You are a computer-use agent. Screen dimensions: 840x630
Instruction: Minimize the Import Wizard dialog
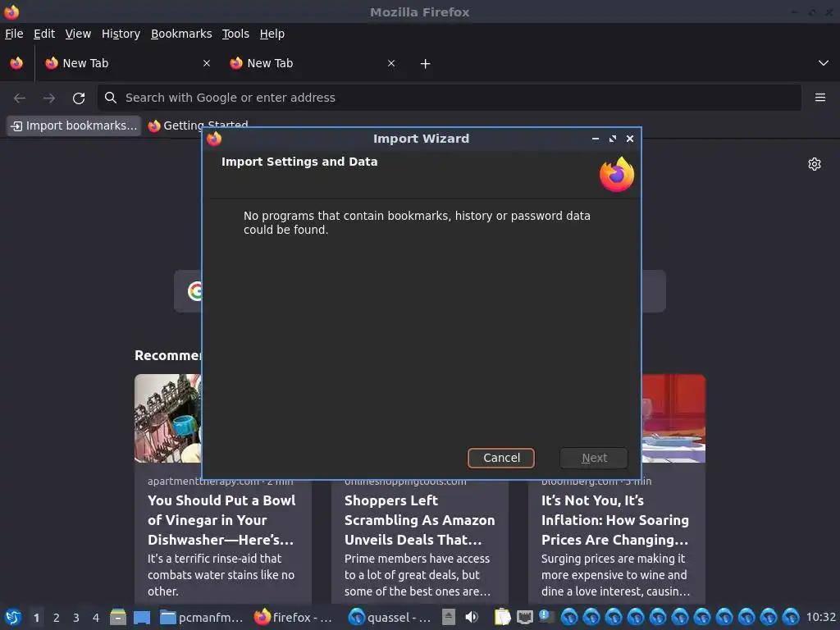(x=596, y=139)
